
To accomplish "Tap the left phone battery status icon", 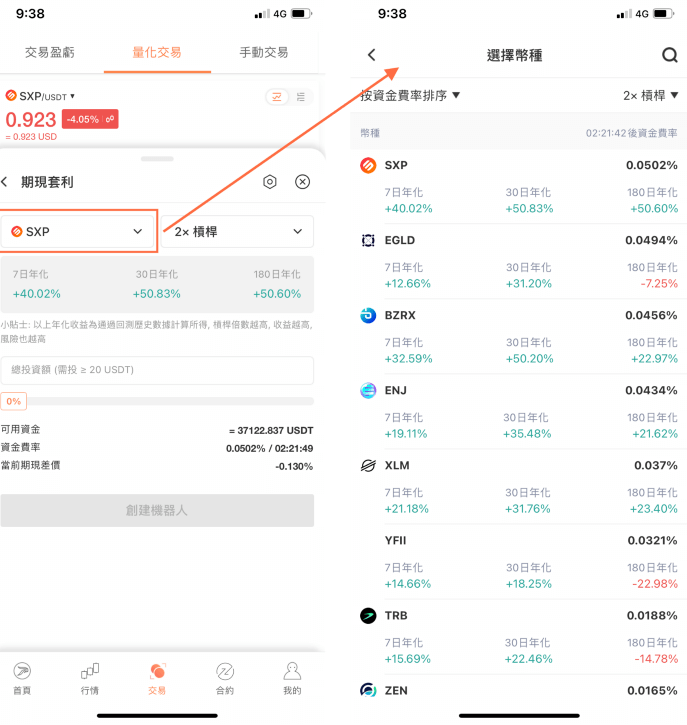I will click(301, 14).
